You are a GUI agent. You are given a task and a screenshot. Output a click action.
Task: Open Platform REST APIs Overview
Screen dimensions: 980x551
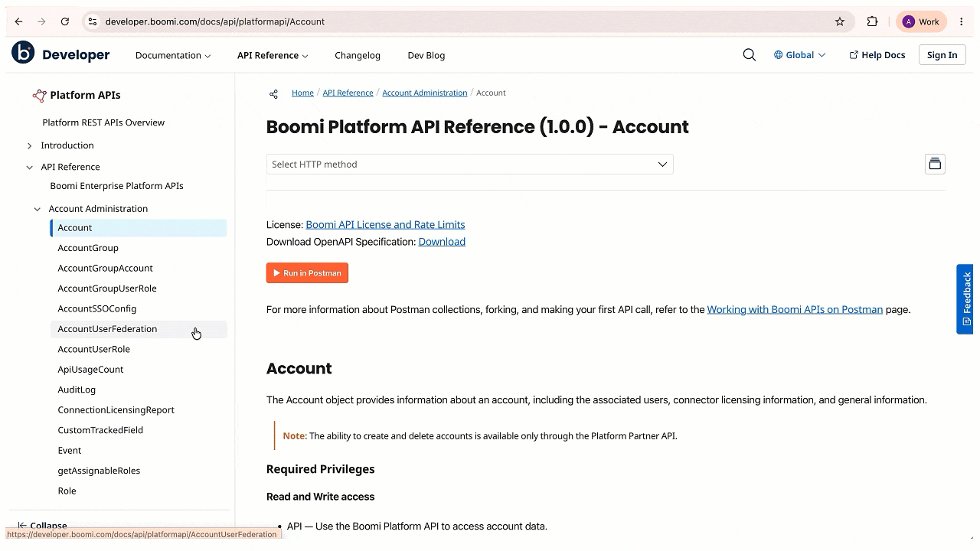pyautogui.click(x=103, y=122)
